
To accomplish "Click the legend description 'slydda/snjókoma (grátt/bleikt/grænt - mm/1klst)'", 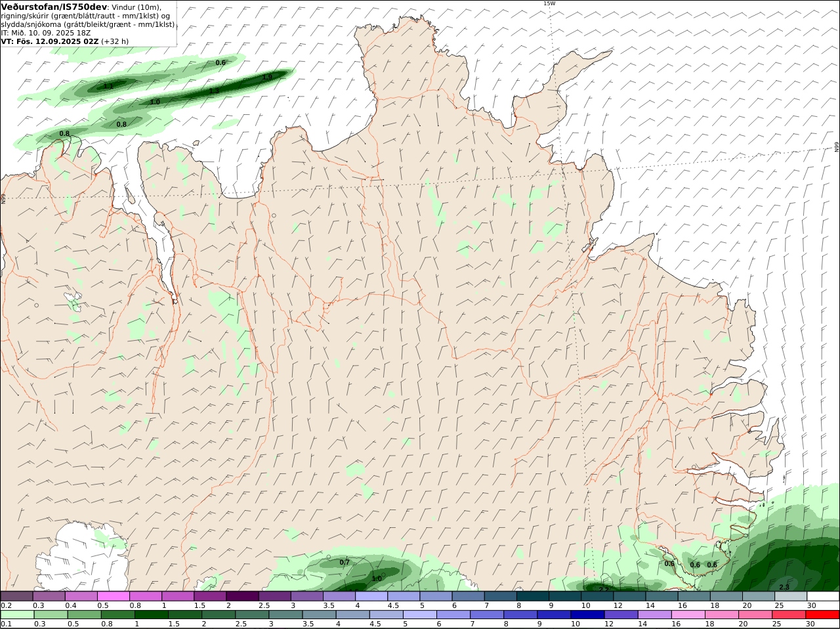I will (88, 24).
